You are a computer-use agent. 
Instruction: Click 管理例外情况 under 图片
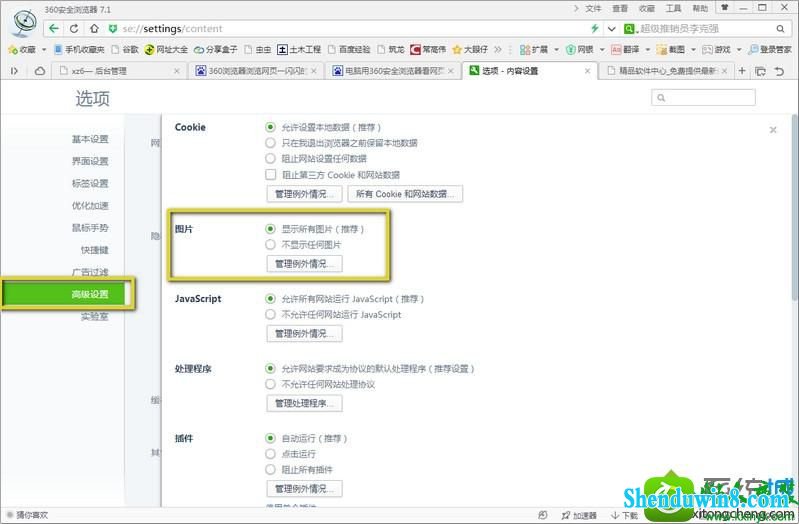pyautogui.click(x=304, y=264)
